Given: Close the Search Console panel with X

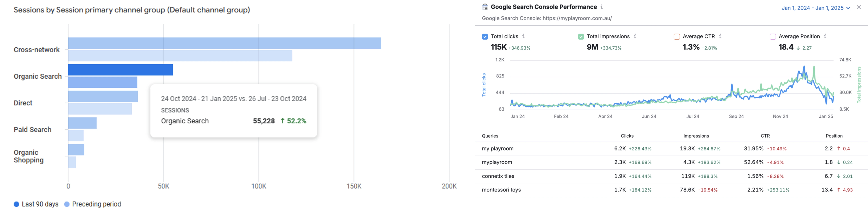Looking at the screenshot, I should (859, 7).
